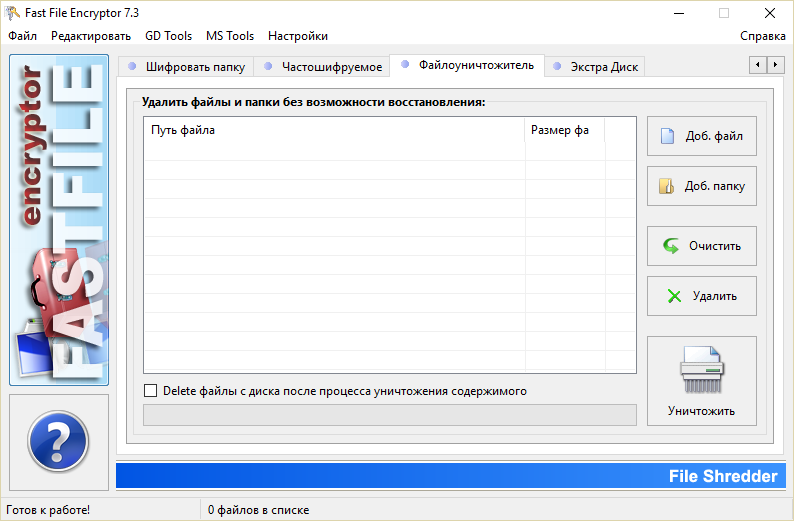Screen dimensions: 794x521
Task: Click the shredder icon on the Уничтожить button
Action: [701, 370]
